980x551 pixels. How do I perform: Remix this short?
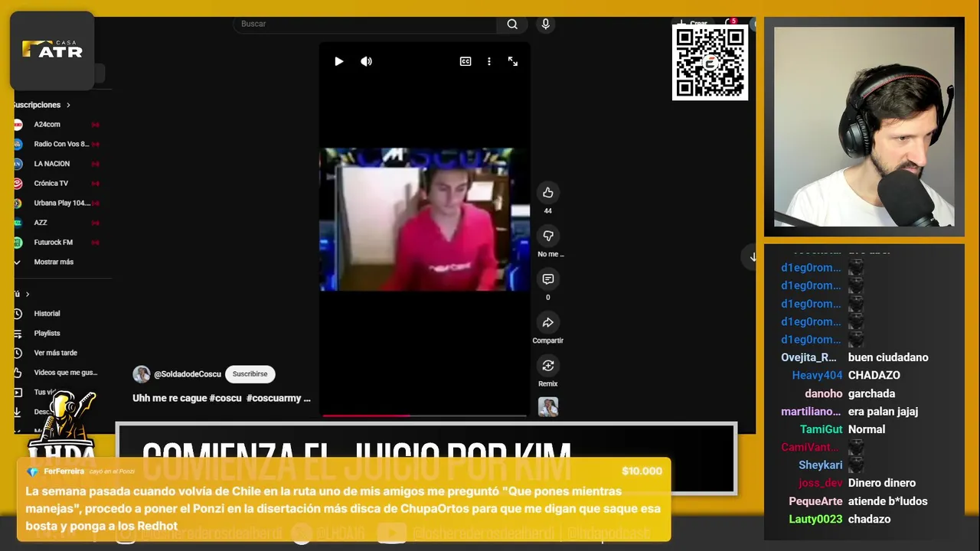tap(547, 366)
